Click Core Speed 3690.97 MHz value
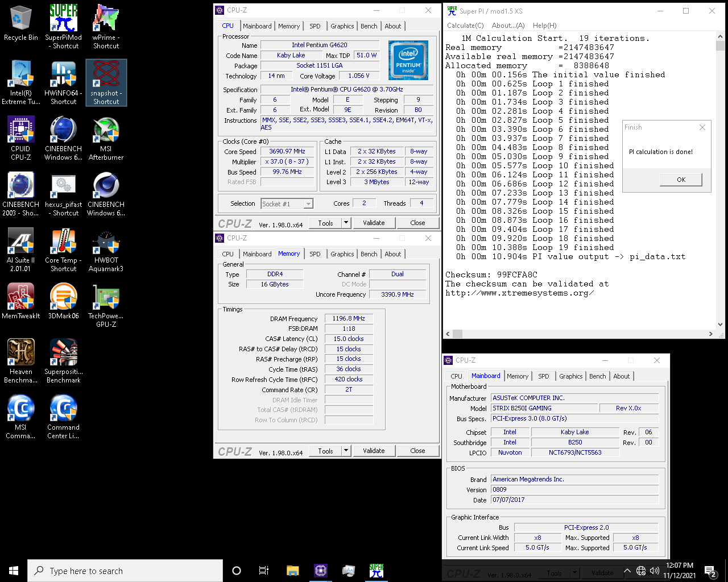 pos(287,151)
